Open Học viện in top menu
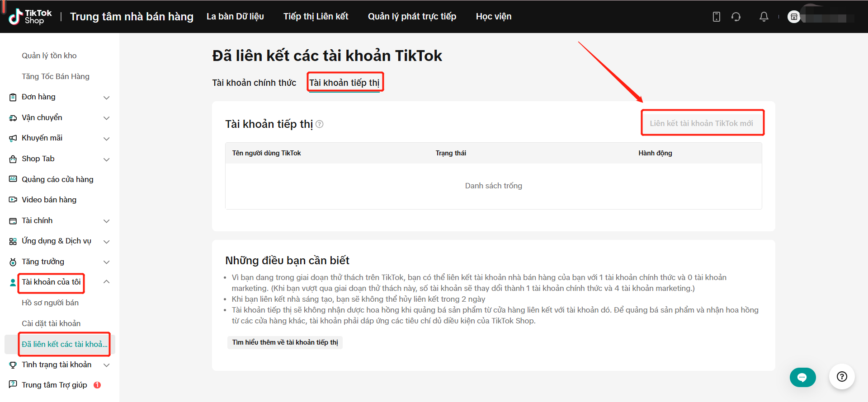The height and width of the screenshot is (402, 868). click(494, 17)
